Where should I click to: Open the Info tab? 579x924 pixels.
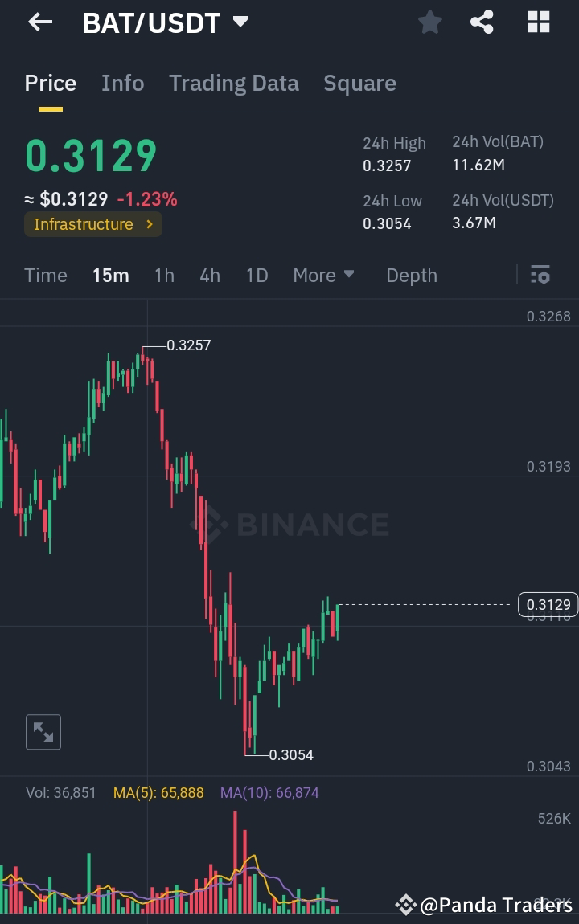pyautogui.click(x=122, y=83)
